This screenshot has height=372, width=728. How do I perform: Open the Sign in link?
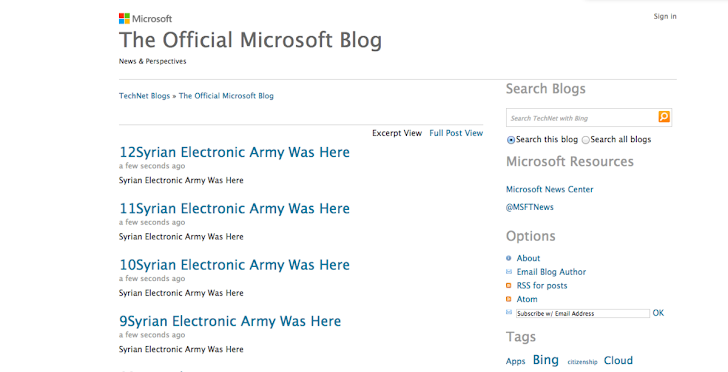tap(665, 16)
